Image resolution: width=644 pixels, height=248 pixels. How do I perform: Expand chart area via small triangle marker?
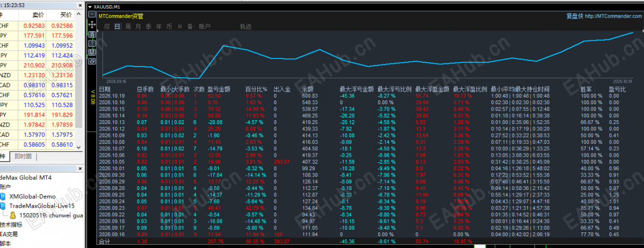[x=98, y=31]
